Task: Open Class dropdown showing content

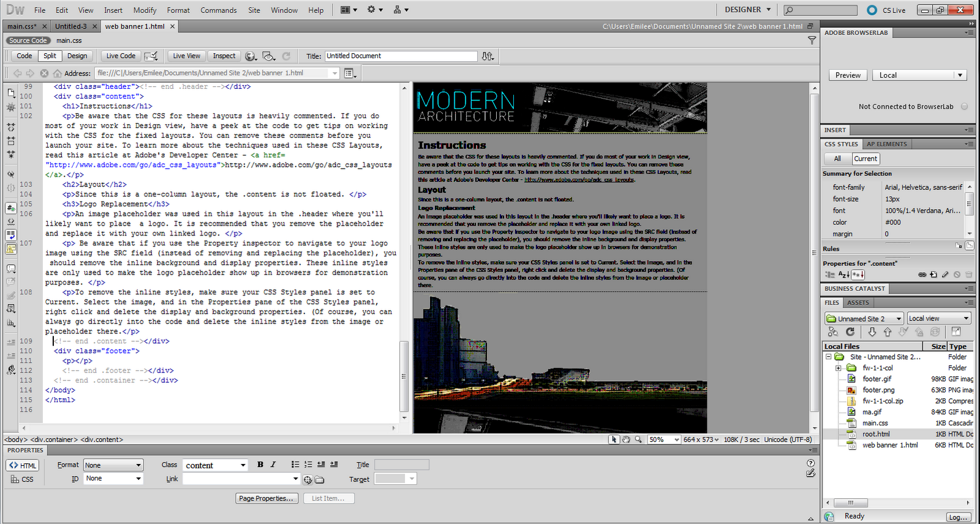Action: tap(215, 465)
